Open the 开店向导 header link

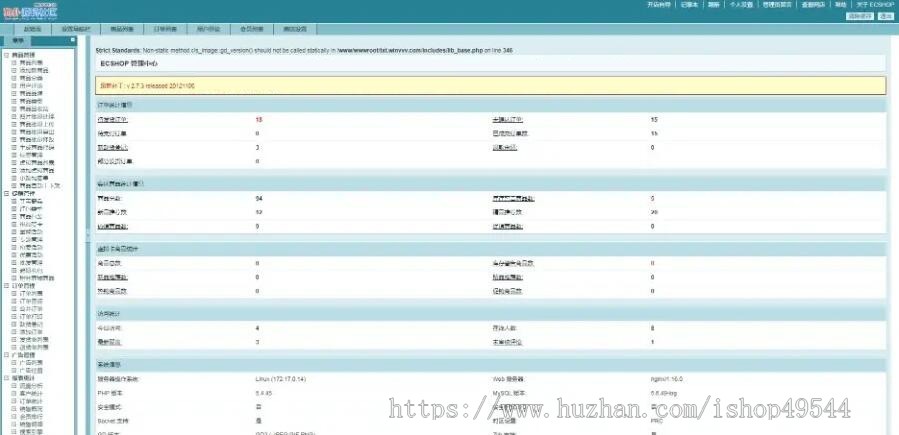(x=659, y=5)
